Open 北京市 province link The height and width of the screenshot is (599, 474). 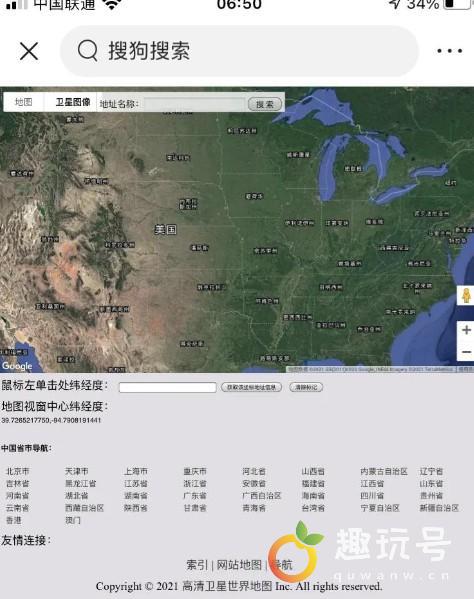point(18,471)
